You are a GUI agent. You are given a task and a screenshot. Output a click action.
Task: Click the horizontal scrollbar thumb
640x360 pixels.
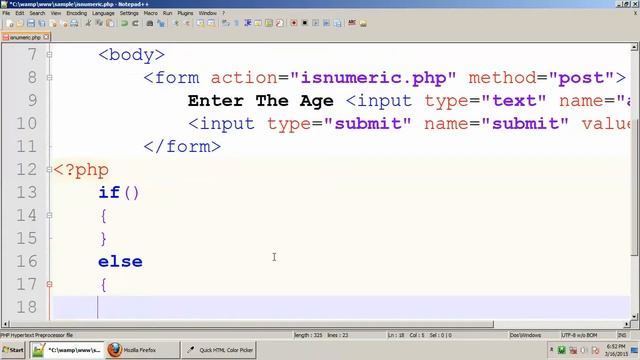coord(252,324)
